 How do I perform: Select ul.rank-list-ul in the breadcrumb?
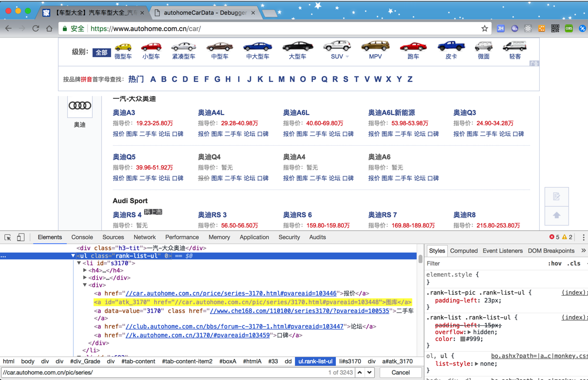[x=315, y=361]
